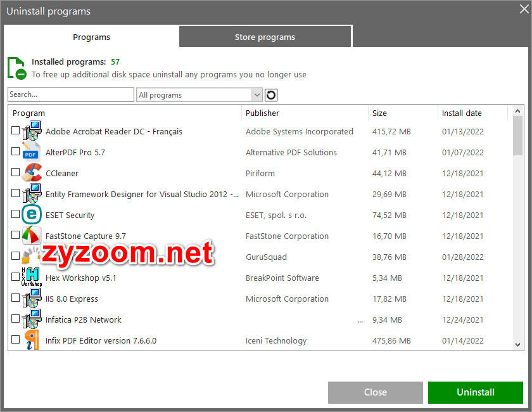532x412 pixels.
Task: Check the Entity Framework Designer checkbox
Action: click(x=16, y=193)
